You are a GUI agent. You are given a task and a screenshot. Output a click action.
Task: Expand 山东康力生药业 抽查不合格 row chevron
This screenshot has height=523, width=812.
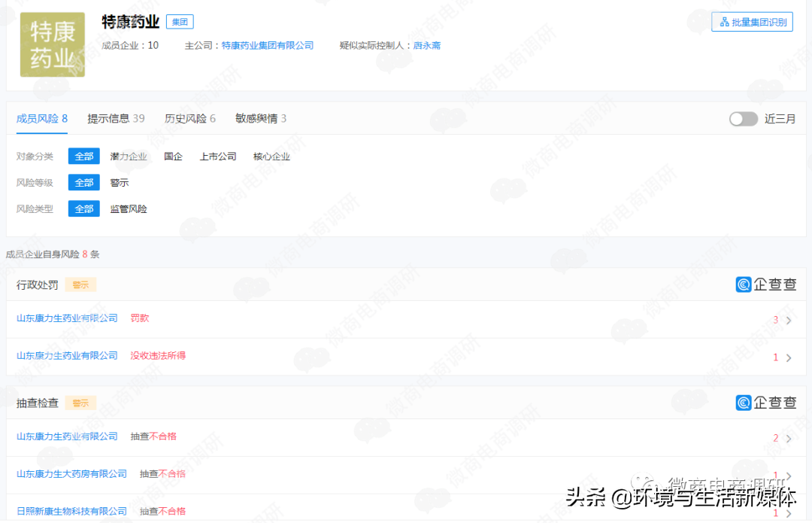[x=788, y=439]
